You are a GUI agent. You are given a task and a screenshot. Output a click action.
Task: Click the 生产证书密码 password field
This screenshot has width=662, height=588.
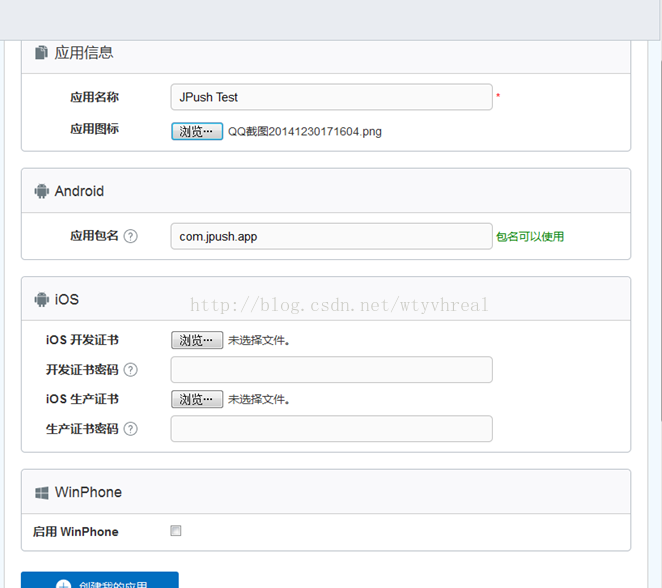[x=331, y=429]
